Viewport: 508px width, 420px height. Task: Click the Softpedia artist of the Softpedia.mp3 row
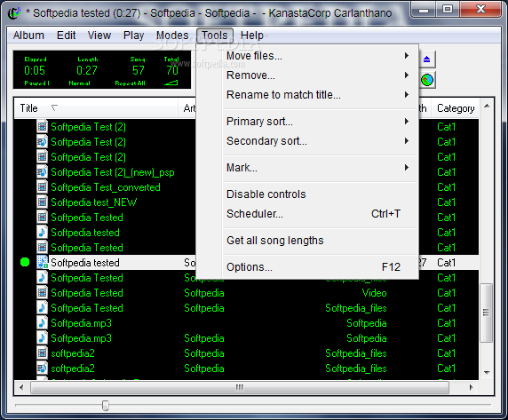click(204, 338)
